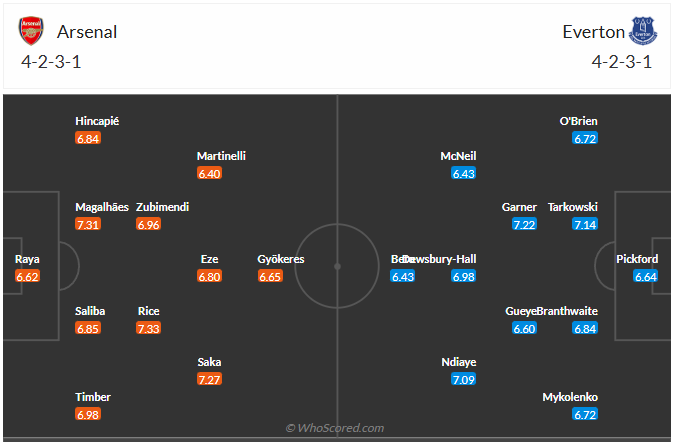
Task: Click Garner's 7.22 rating badge
Action: pyautogui.click(x=525, y=224)
